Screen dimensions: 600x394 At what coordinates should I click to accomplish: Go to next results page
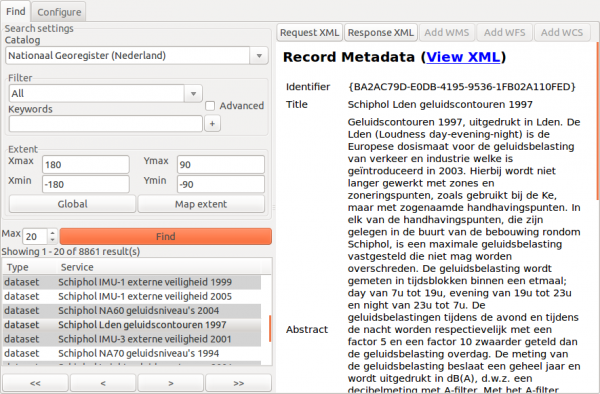point(171,383)
